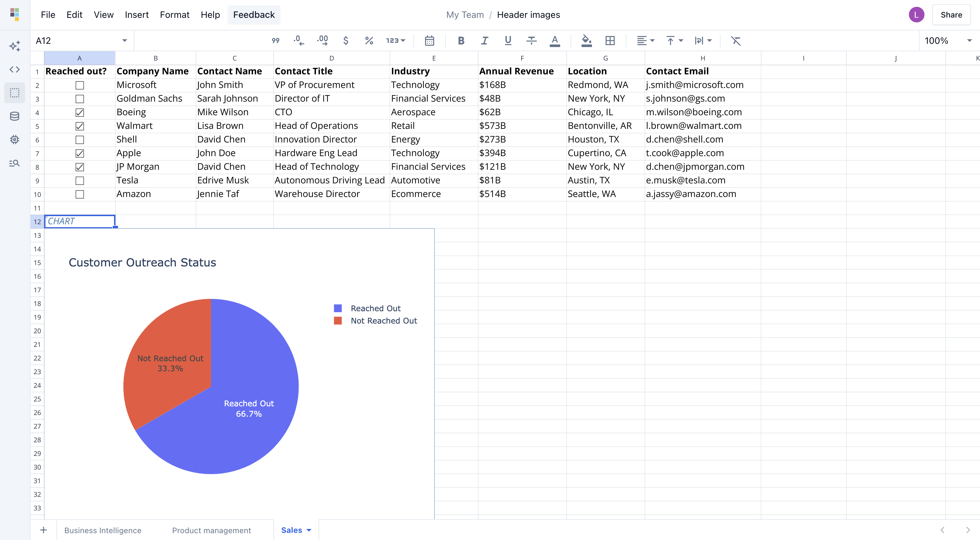Image resolution: width=980 pixels, height=540 pixels.
Task: Clear formatting with the crossed-out A icon
Action: (x=736, y=40)
